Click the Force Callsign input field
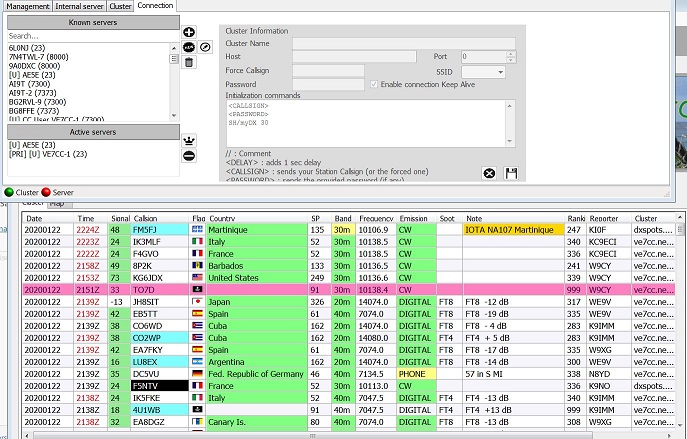The image size is (687, 439). (x=328, y=71)
